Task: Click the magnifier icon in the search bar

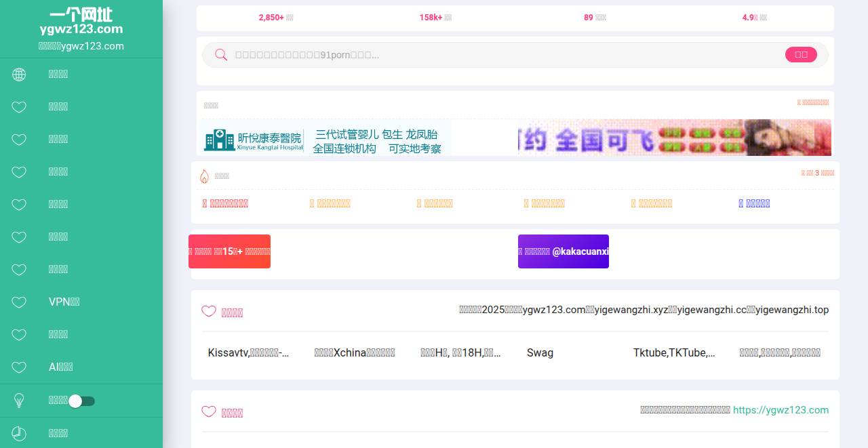Action: click(221, 55)
